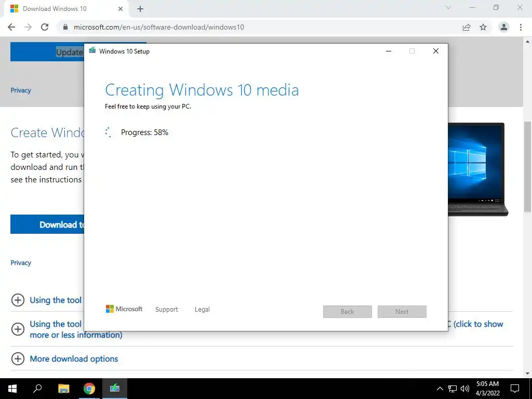
Task: Click the Download tool now button
Action: [x=47, y=224]
